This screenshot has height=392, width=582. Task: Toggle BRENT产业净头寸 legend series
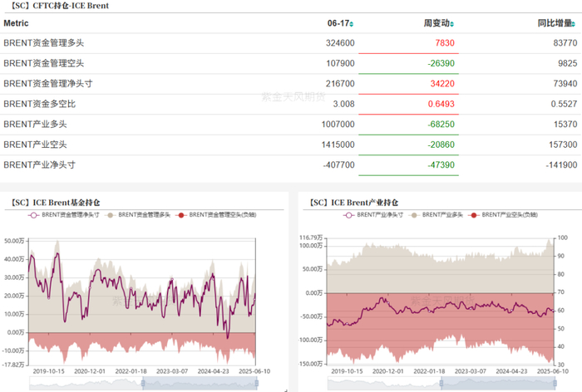373,215
